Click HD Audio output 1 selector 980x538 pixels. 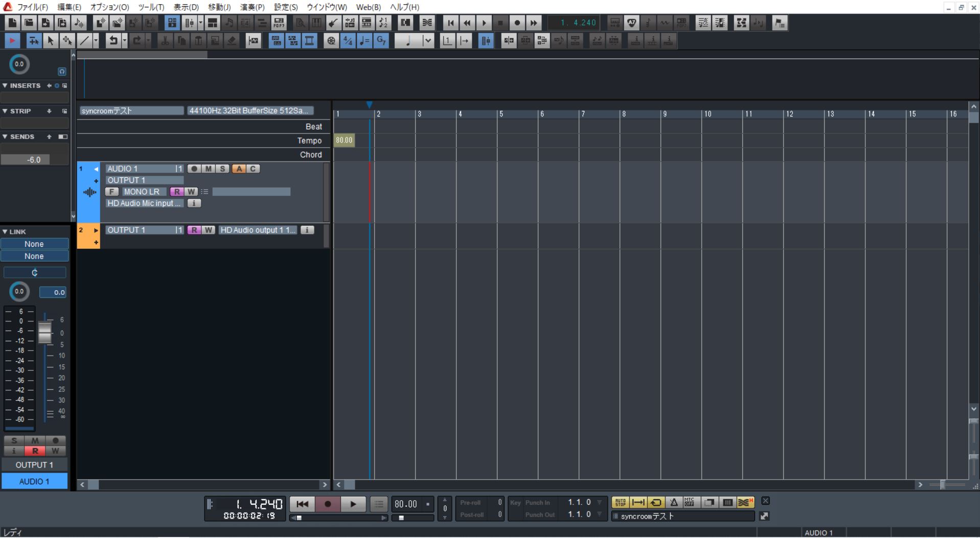tap(258, 230)
